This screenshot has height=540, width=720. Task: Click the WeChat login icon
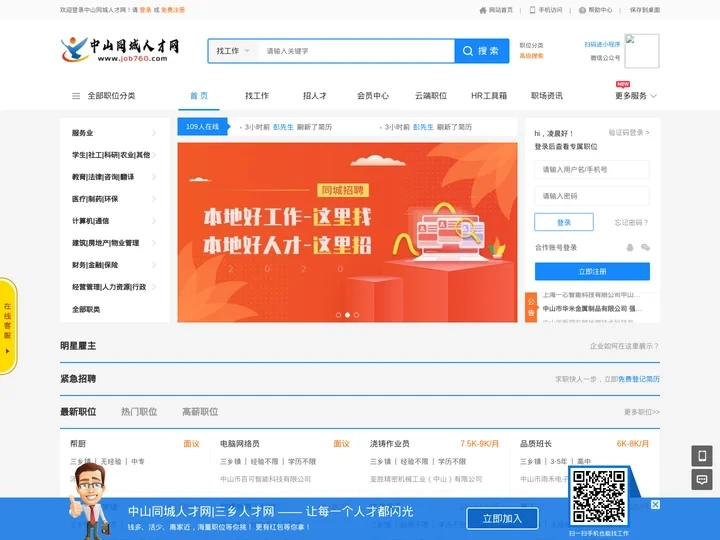645,248
